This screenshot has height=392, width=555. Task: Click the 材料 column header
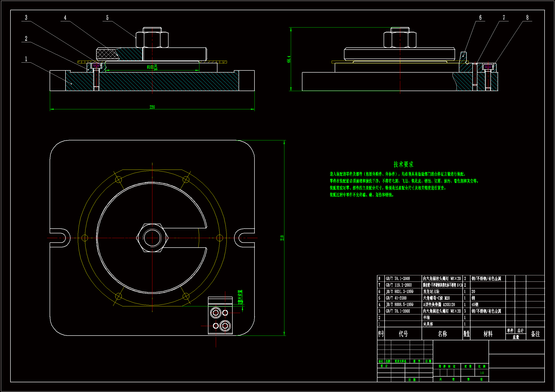pyautogui.click(x=488, y=334)
